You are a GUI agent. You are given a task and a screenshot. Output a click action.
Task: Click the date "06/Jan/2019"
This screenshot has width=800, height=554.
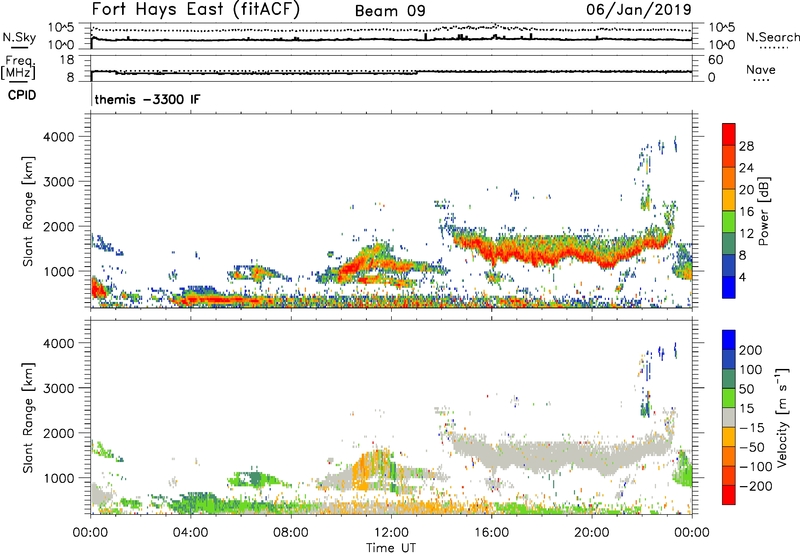(x=638, y=9)
